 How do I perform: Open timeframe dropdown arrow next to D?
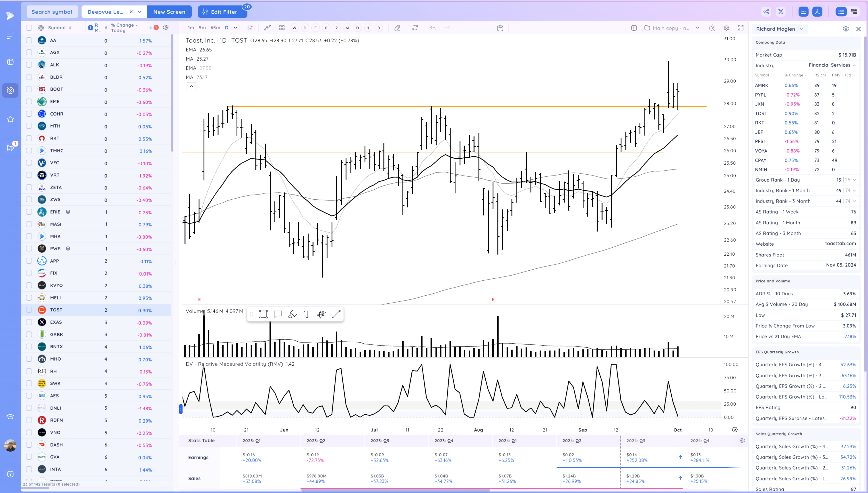point(235,28)
